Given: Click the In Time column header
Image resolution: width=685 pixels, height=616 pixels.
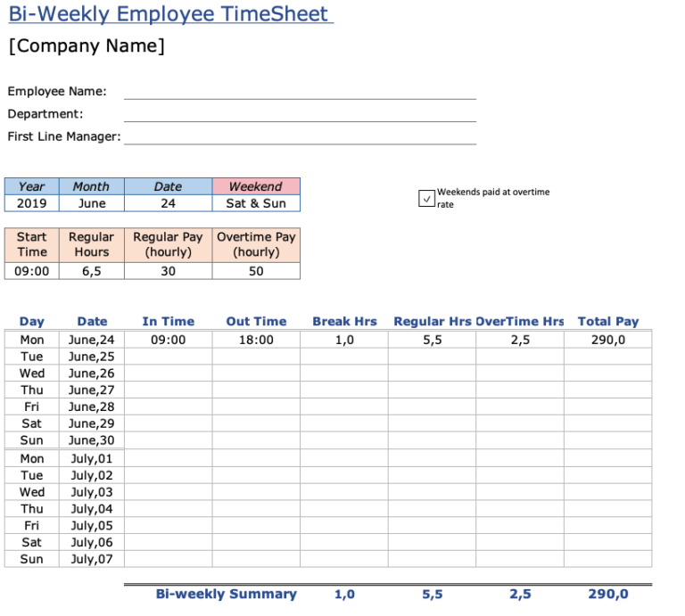Looking at the screenshot, I should tap(169, 321).
